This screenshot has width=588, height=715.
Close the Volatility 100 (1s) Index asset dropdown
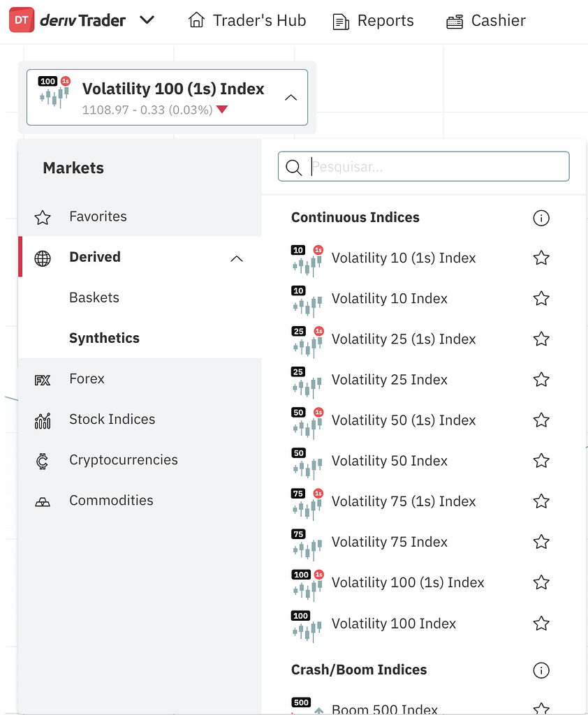[291, 98]
